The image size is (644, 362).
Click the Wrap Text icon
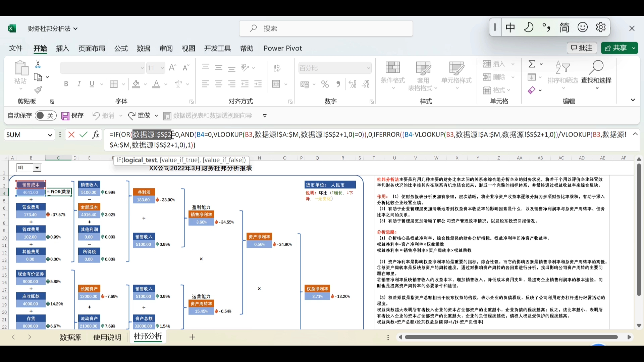pos(277,68)
